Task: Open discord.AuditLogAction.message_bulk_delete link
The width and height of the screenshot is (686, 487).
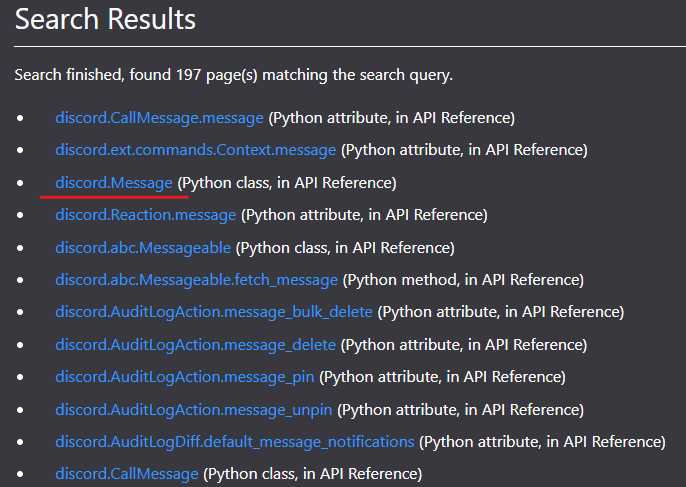Action: (x=214, y=312)
